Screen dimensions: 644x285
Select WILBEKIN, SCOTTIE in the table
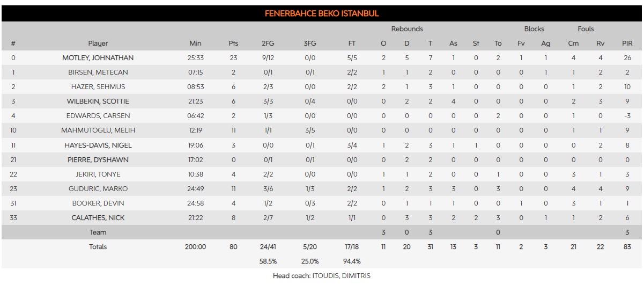click(x=98, y=101)
